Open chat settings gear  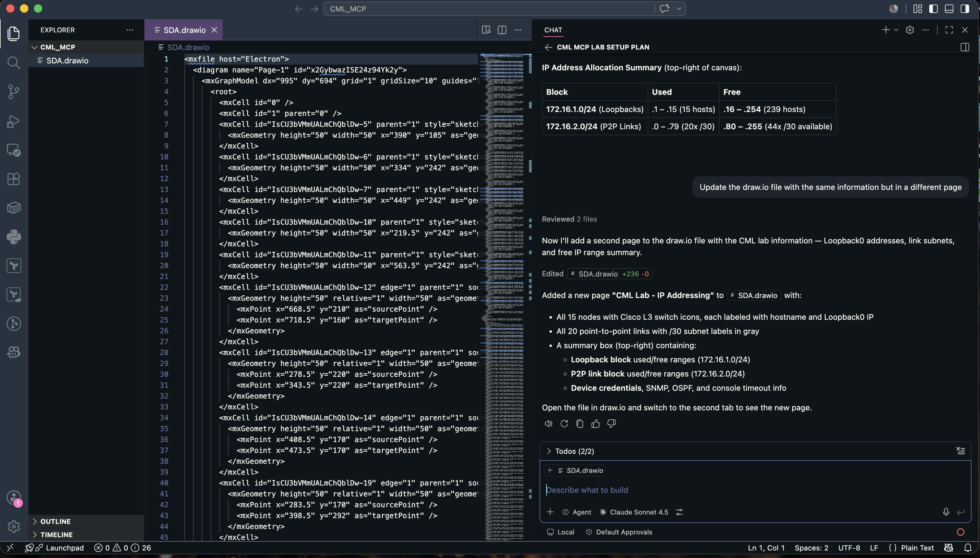coord(910,30)
